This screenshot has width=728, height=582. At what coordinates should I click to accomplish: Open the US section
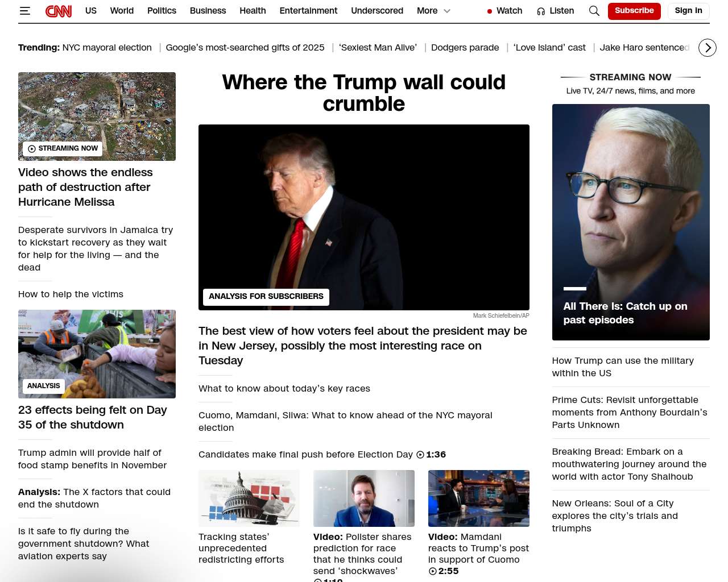(91, 11)
